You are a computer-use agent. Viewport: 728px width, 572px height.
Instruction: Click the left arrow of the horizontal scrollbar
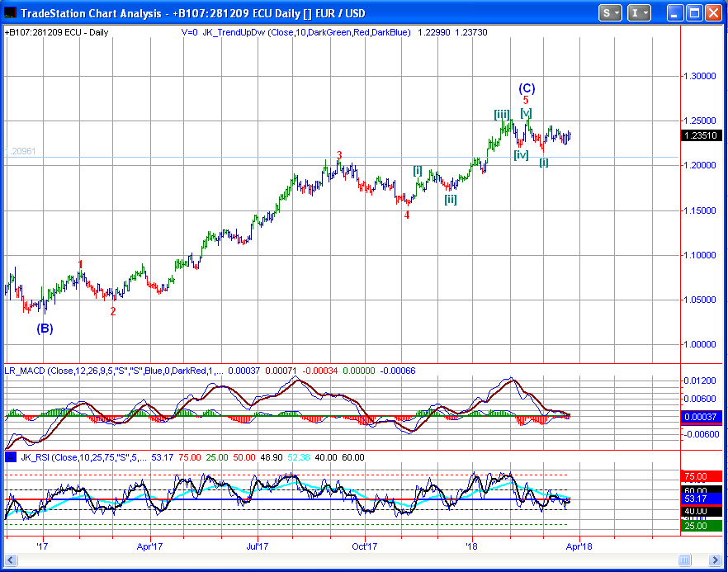[x=11, y=560]
